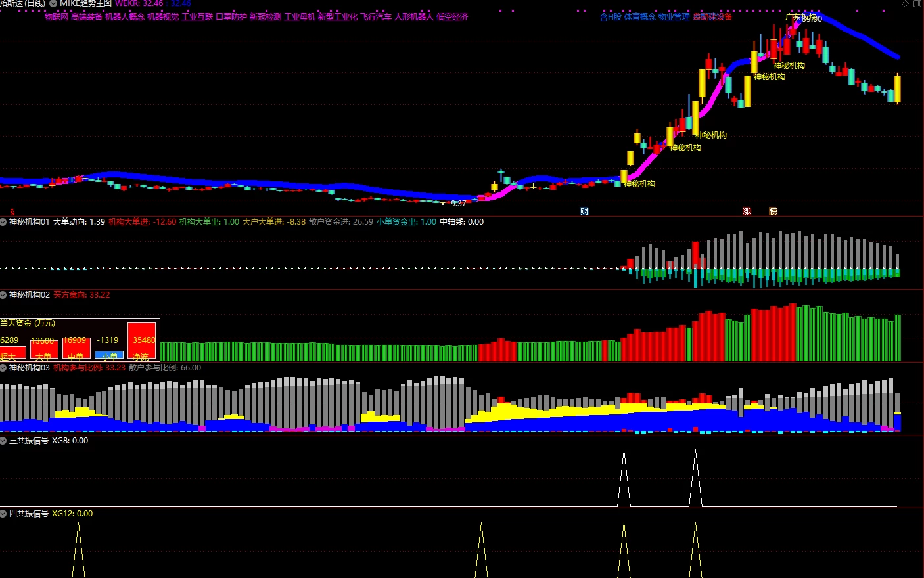Screen dimensions: 924x578
Task: Toggle the 神秘机构03 panel arrow icon
Action: click(x=3, y=368)
